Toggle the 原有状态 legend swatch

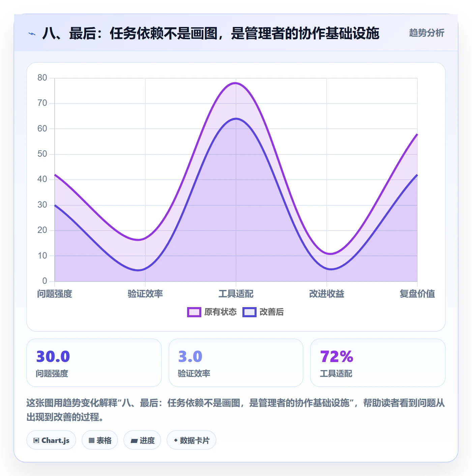click(x=194, y=312)
